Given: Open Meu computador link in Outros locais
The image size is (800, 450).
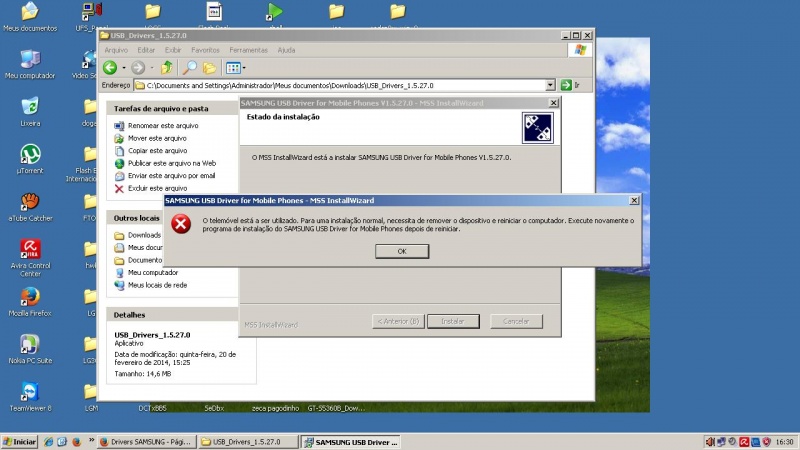Looking at the screenshot, I should (x=153, y=272).
